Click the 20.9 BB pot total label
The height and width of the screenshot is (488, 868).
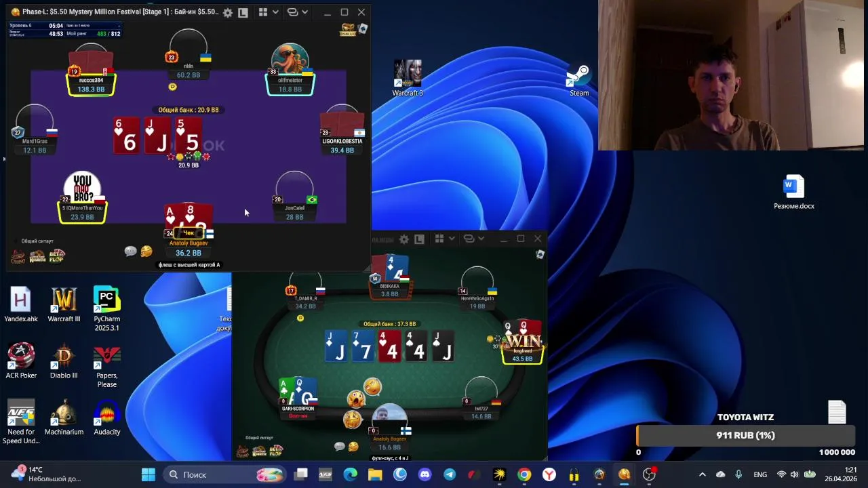coord(189,110)
